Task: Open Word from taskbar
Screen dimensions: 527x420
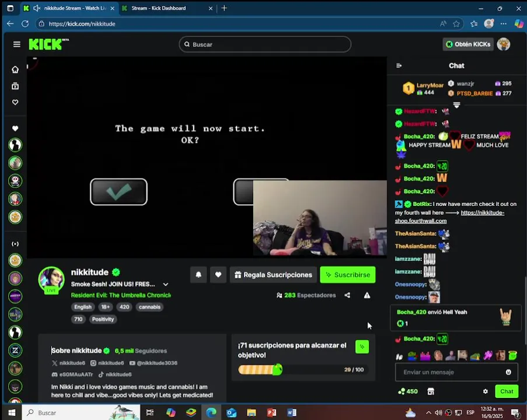Action: click(x=292, y=412)
